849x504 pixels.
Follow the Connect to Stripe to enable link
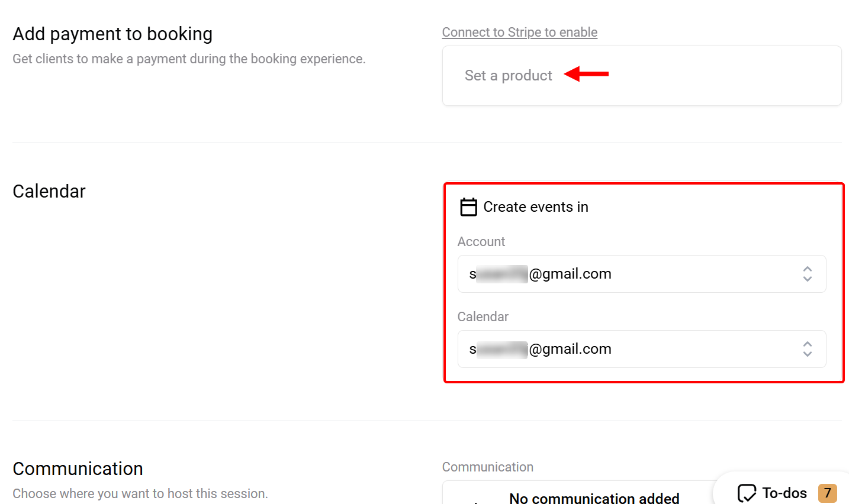tap(519, 33)
